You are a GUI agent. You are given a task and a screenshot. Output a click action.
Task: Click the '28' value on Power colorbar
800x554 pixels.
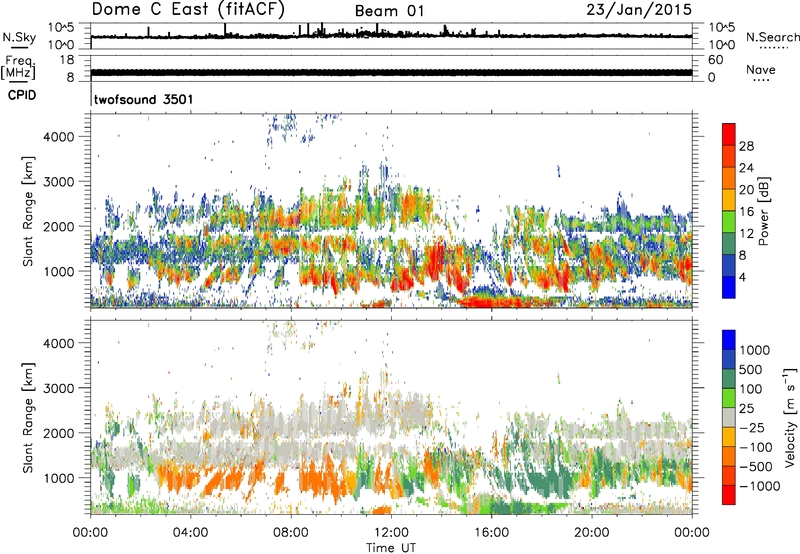[746, 146]
